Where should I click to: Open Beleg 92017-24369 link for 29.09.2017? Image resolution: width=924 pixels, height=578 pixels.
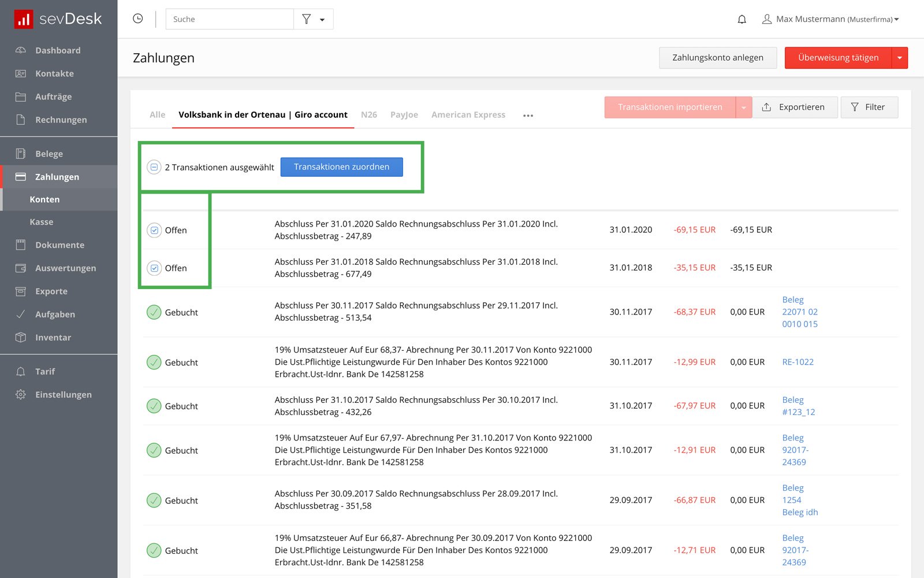(795, 550)
